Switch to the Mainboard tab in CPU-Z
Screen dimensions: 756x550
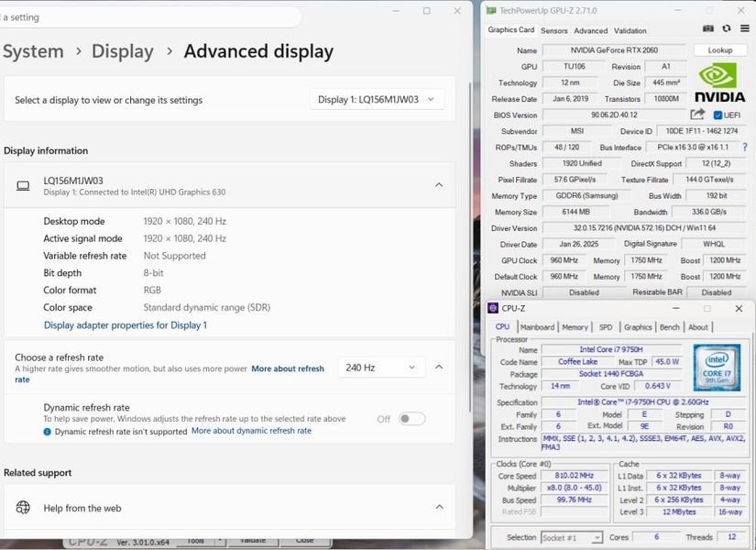537,327
